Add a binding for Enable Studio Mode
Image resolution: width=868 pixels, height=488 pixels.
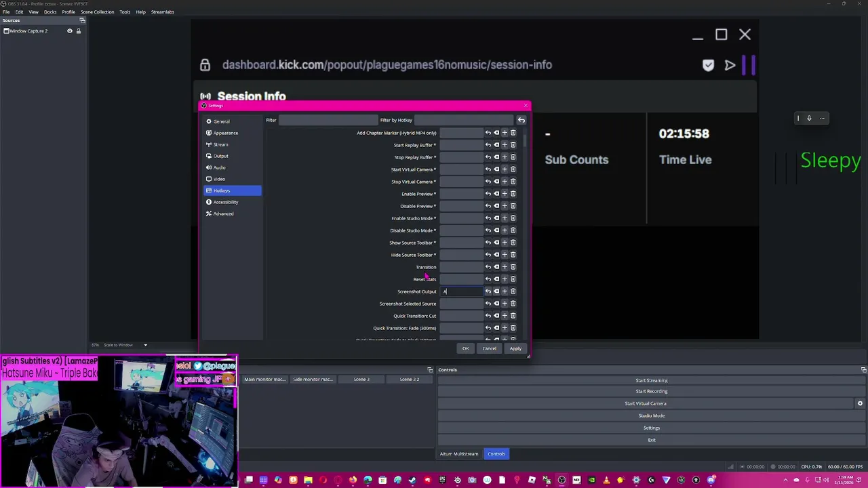pos(505,218)
